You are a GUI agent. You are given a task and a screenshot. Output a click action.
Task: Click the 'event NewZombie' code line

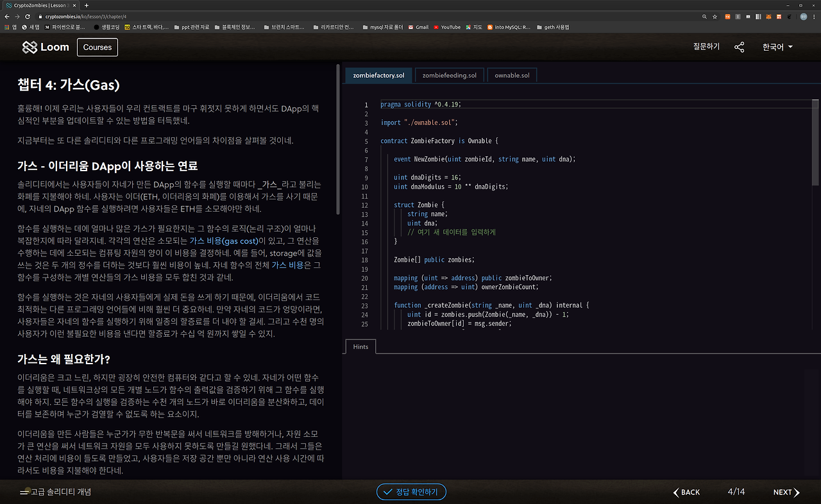pyautogui.click(x=485, y=159)
